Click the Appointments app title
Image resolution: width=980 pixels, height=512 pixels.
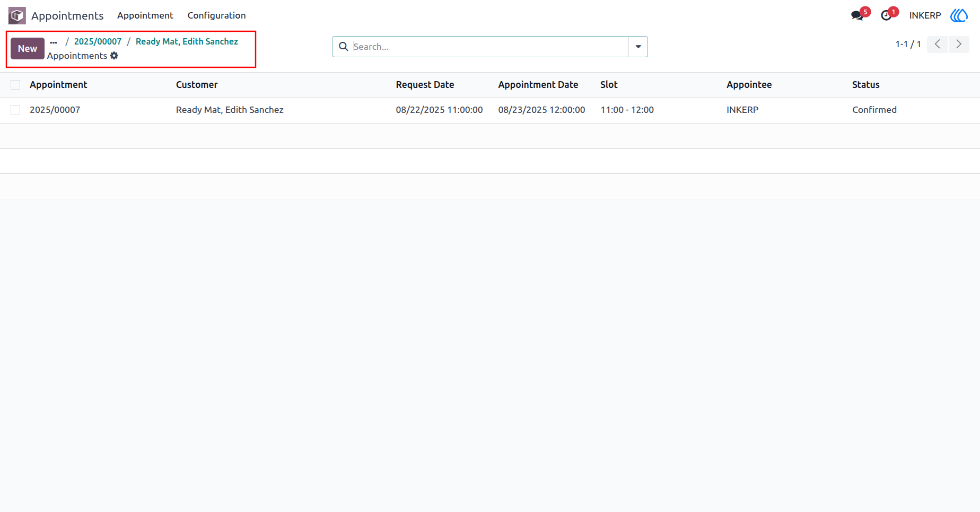pos(67,16)
